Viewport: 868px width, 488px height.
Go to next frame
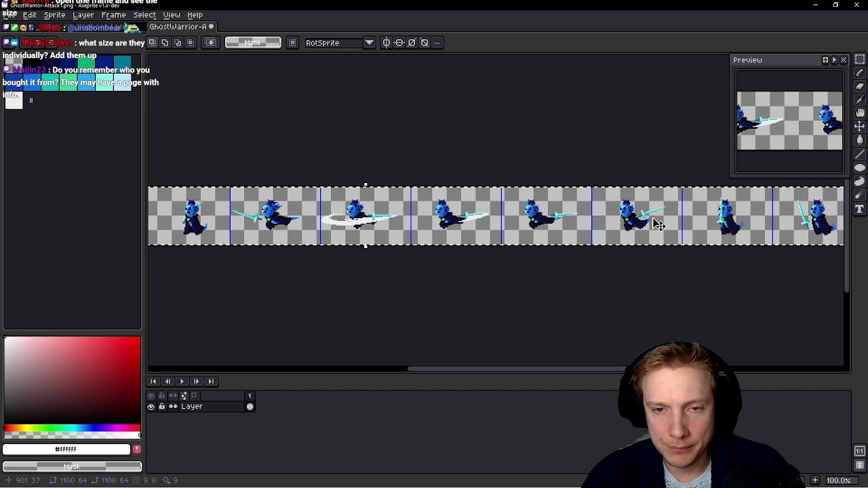[196, 382]
